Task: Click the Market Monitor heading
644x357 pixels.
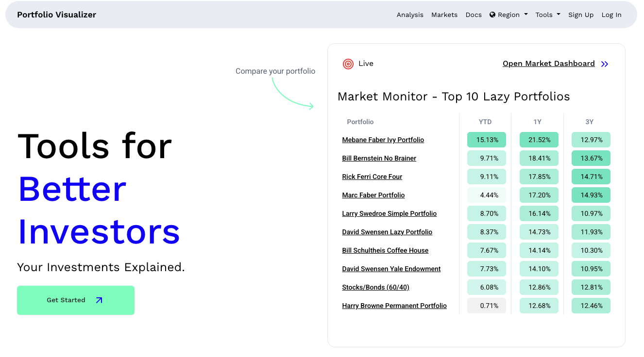Action: pos(454,97)
